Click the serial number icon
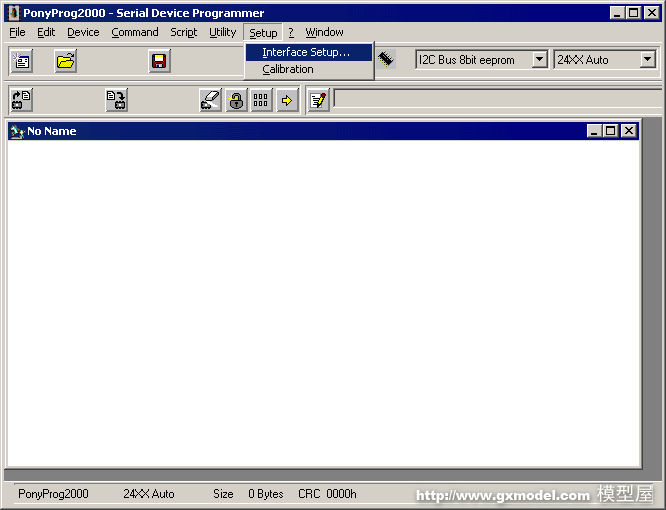 (x=261, y=100)
